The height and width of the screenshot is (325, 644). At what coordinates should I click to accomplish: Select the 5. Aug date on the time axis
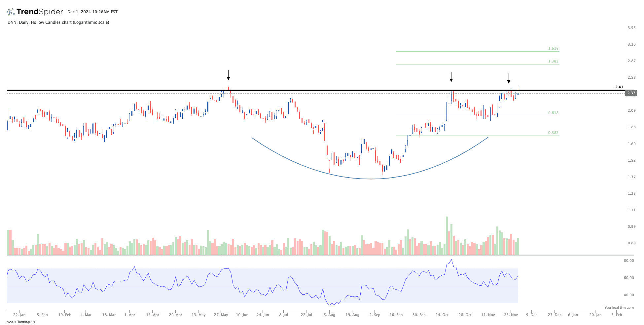[329, 315]
